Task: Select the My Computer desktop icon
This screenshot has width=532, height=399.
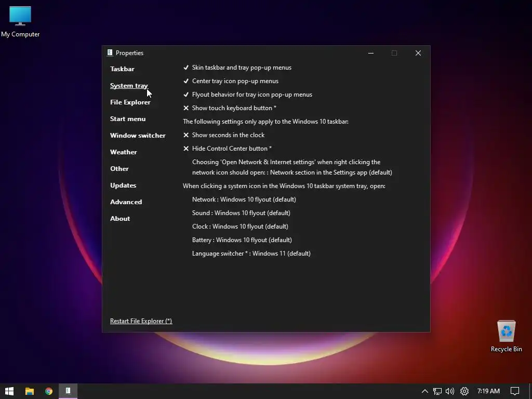Action: [x=20, y=22]
